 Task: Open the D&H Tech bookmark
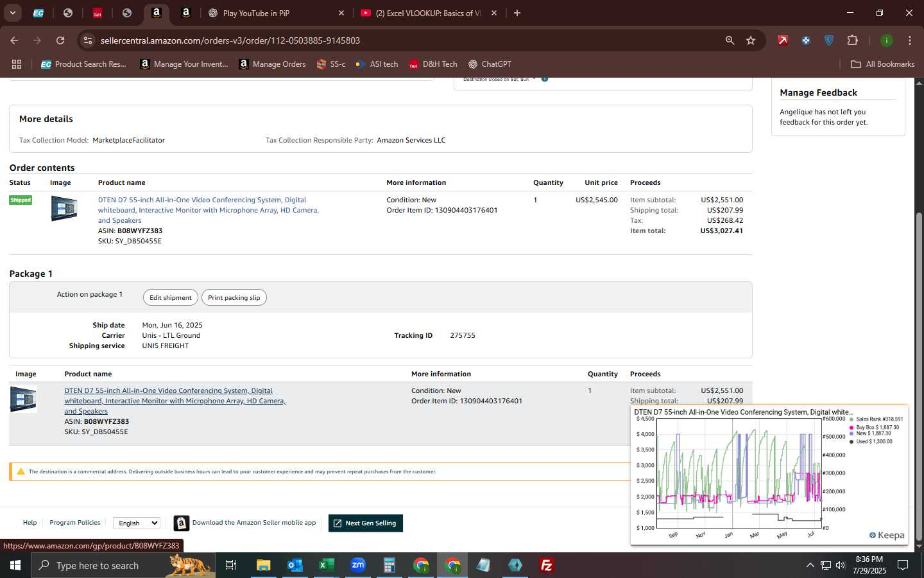(433, 64)
